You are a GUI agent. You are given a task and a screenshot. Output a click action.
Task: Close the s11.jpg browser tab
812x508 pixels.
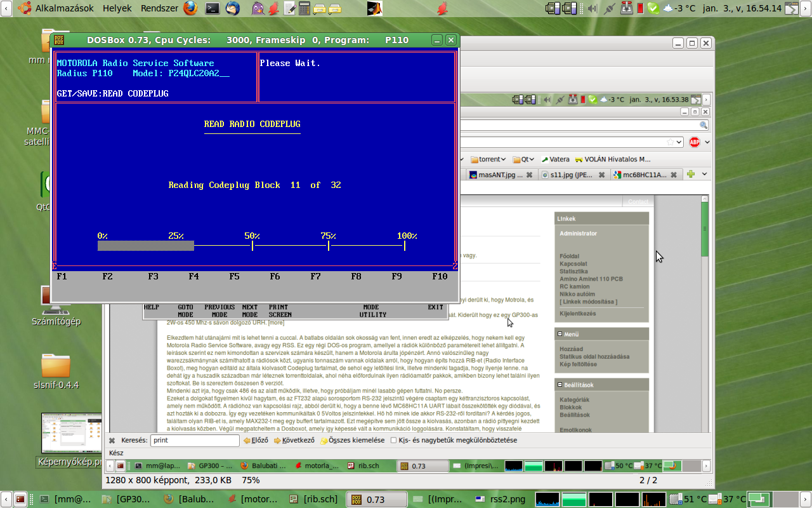[602, 175]
